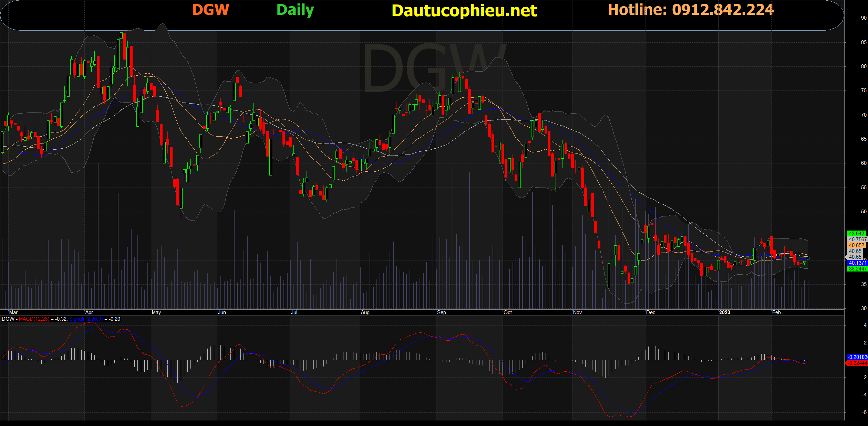Click the DGW ticker title
Viewport: 868px width, 426px height.
coord(210,10)
